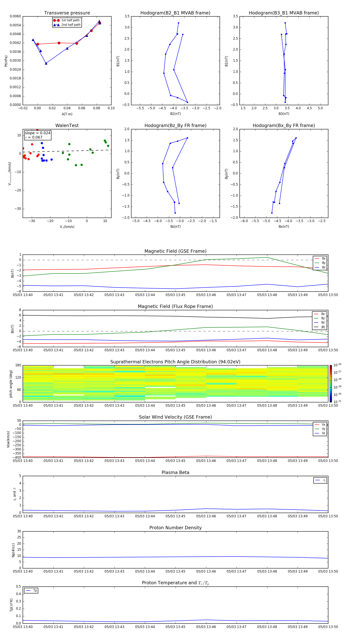The width and height of the screenshot is (351, 644).
Task: Click the 'slope = 0.024' annotation
Action: 38,133
